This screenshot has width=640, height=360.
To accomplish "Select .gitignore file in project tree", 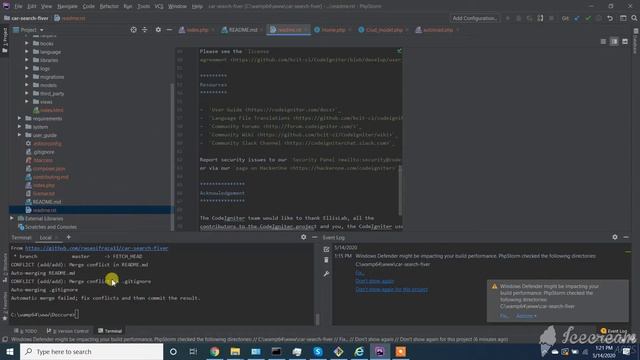I will pos(44,152).
